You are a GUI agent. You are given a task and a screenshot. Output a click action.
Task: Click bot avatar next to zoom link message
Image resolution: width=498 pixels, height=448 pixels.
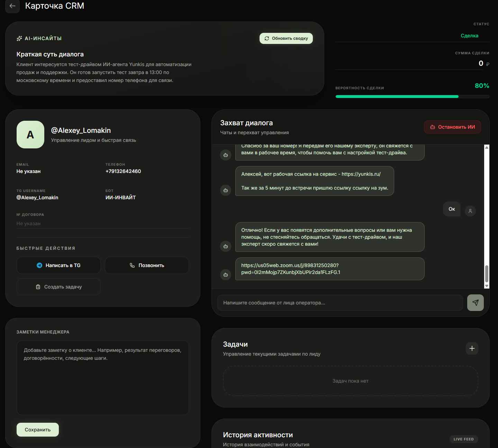tap(226, 275)
